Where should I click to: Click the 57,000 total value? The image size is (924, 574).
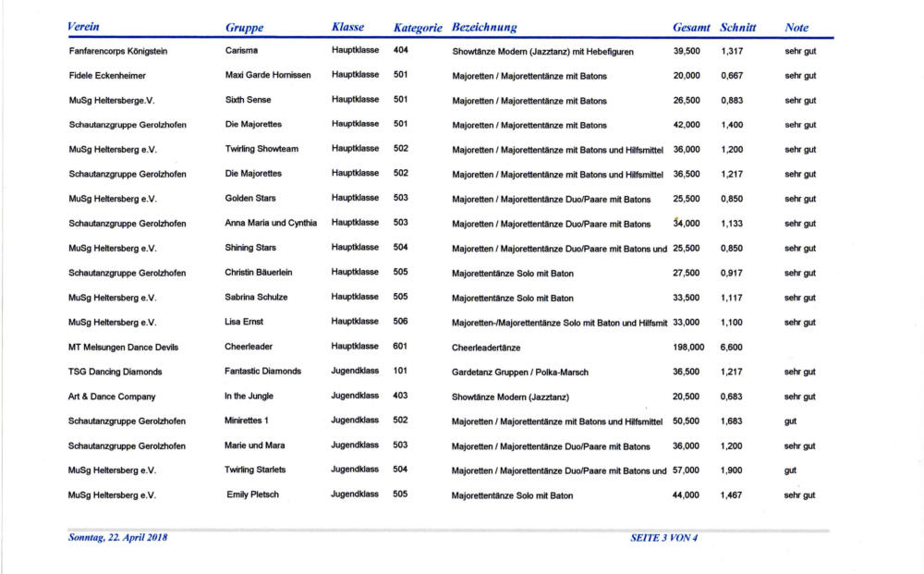click(686, 470)
